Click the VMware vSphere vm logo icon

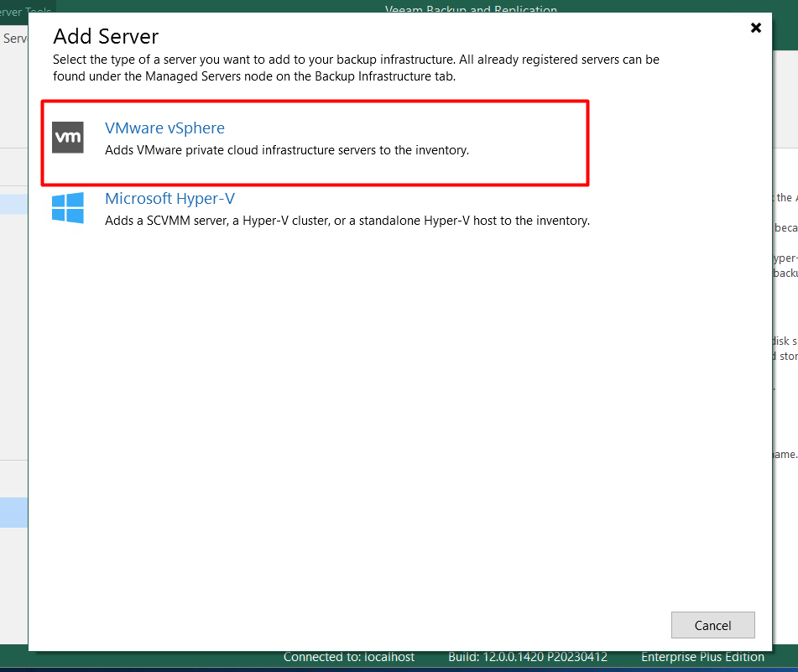click(x=68, y=138)
